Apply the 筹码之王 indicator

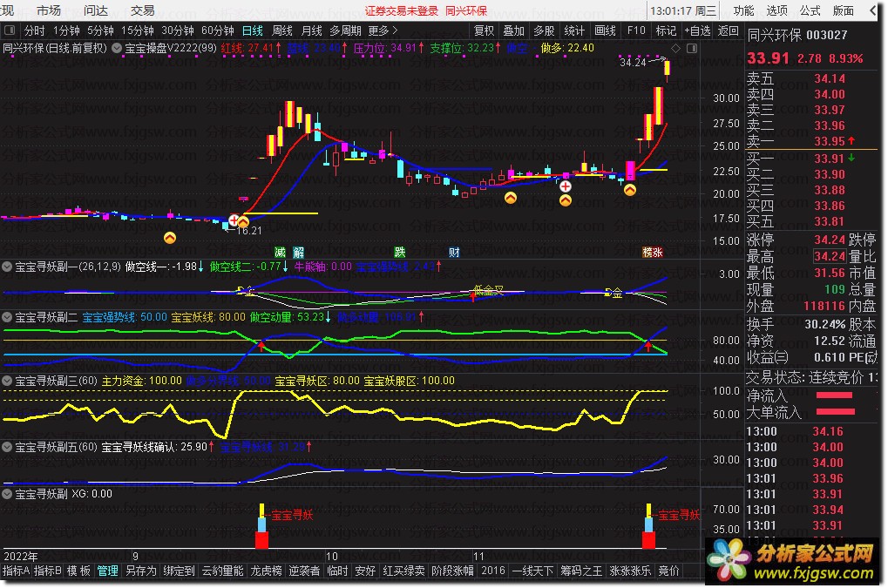pyautogui.click(x=581, y=571)
